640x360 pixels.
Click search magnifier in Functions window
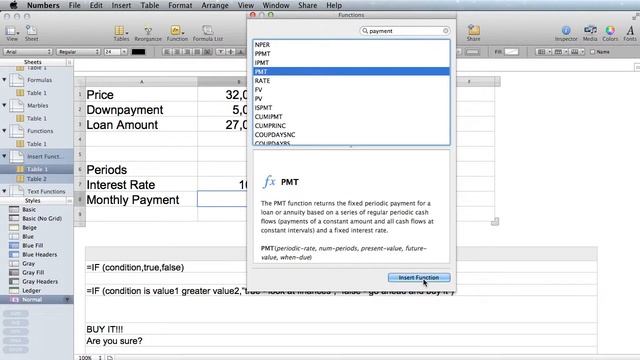(x=365, y=31)
